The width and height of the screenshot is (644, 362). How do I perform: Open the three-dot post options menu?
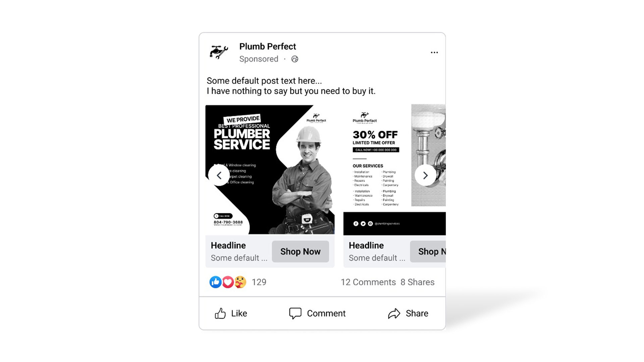[x=434, y=52]
